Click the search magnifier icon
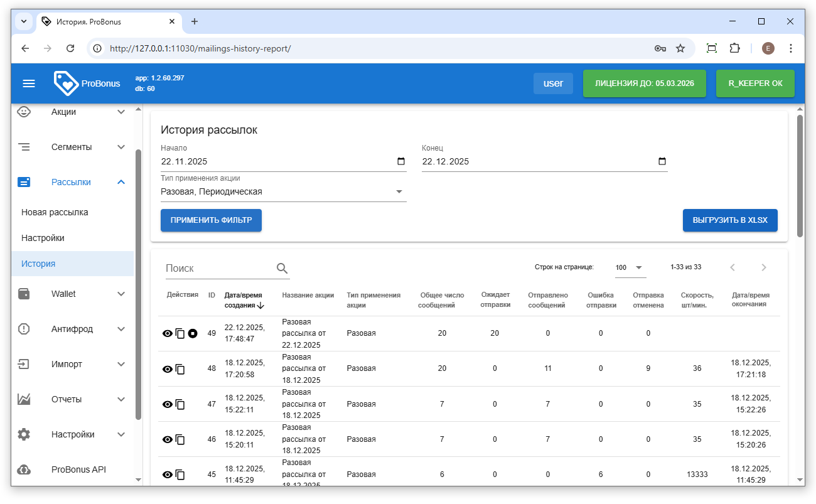Screen dimensions: 816x504 (282, 269)
